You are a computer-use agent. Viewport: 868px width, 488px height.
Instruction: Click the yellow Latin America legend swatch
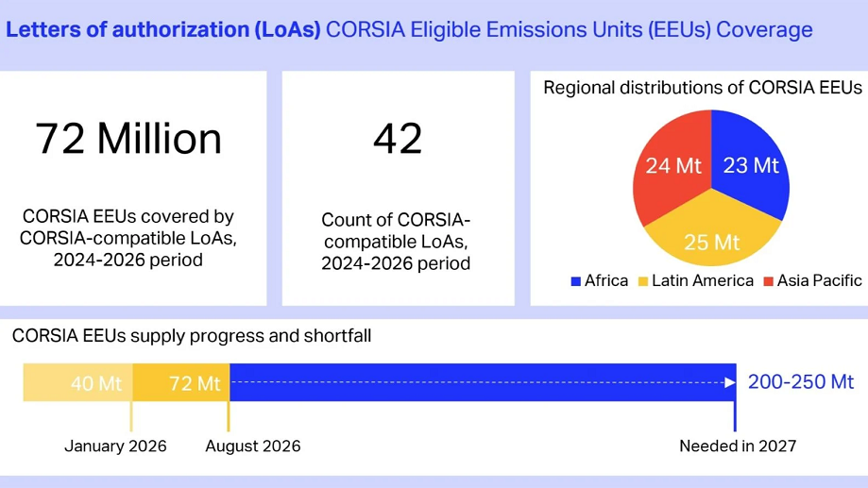642,281
